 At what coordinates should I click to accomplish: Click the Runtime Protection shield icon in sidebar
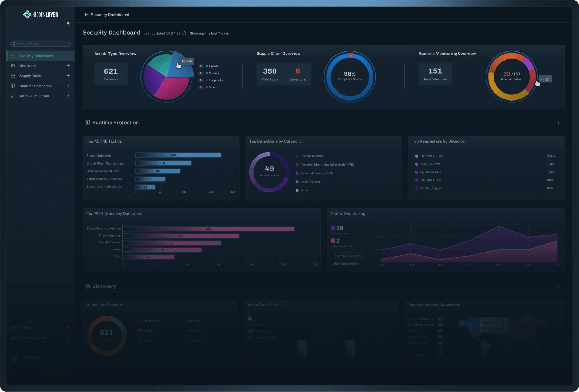(x=13, y=86)
